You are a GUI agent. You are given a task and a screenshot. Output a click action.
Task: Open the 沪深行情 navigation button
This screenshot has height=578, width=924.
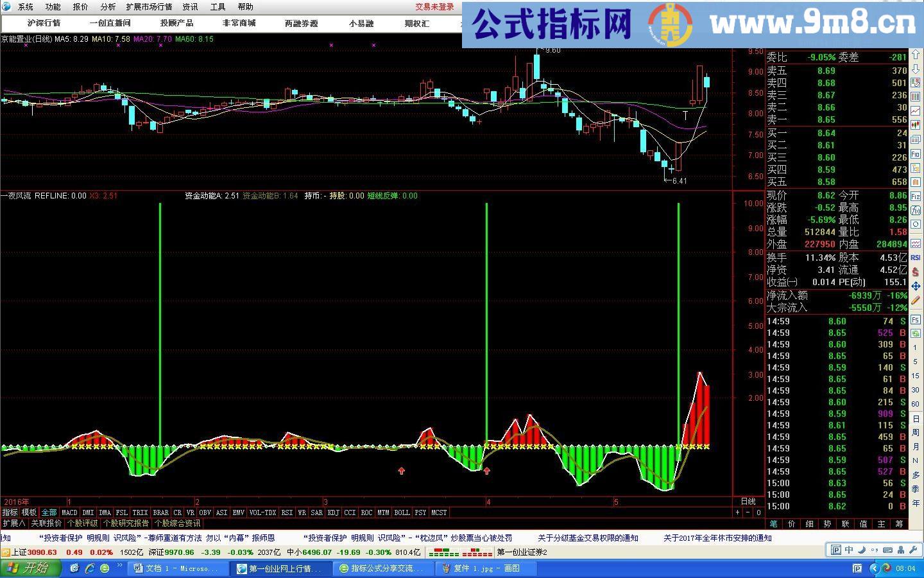click(44, 23)
